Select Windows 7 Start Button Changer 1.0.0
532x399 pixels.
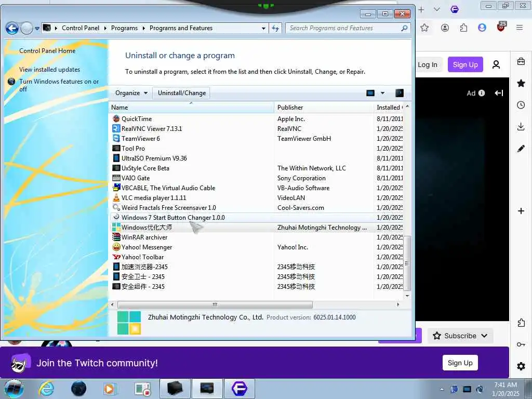point(256,218)
